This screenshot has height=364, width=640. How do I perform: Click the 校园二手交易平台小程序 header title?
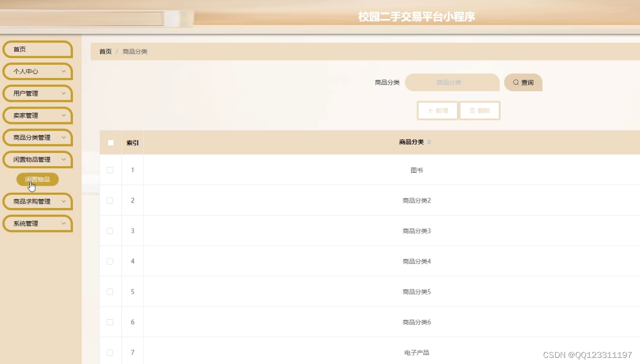coord(417,17)
